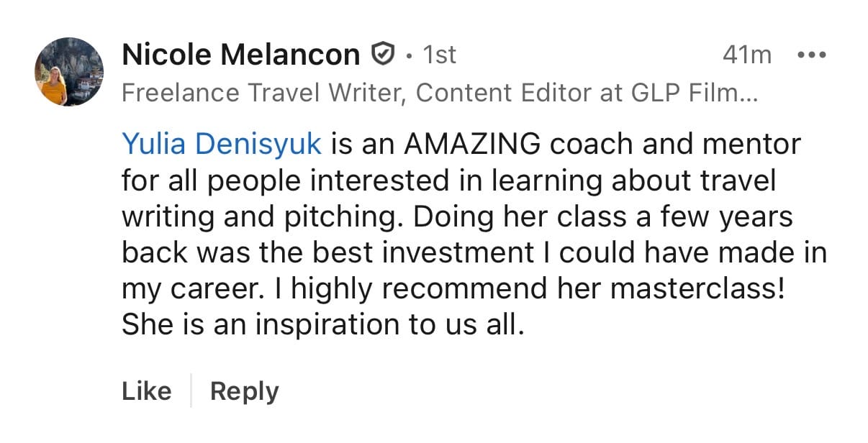This screenshot has width=868, height=443.
Task: Click the word masterclass in the comment
Action: 691,289
